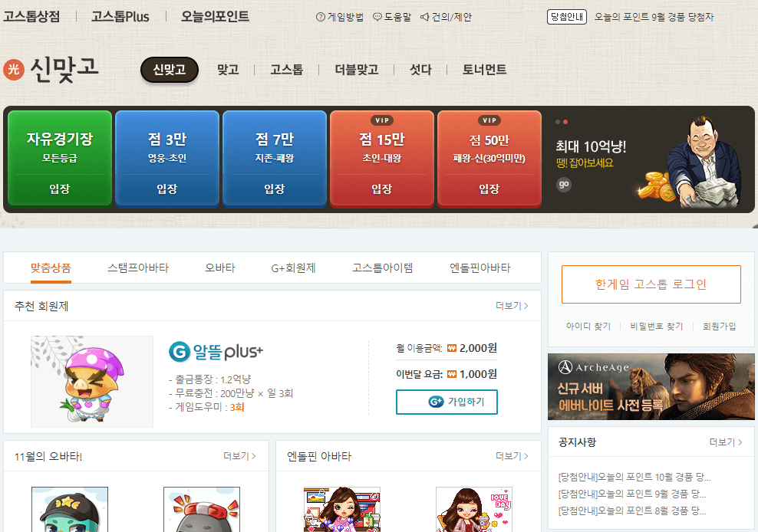Expand 더보기 for 11월의 오바타
The image size is (758, 532).
240,456
